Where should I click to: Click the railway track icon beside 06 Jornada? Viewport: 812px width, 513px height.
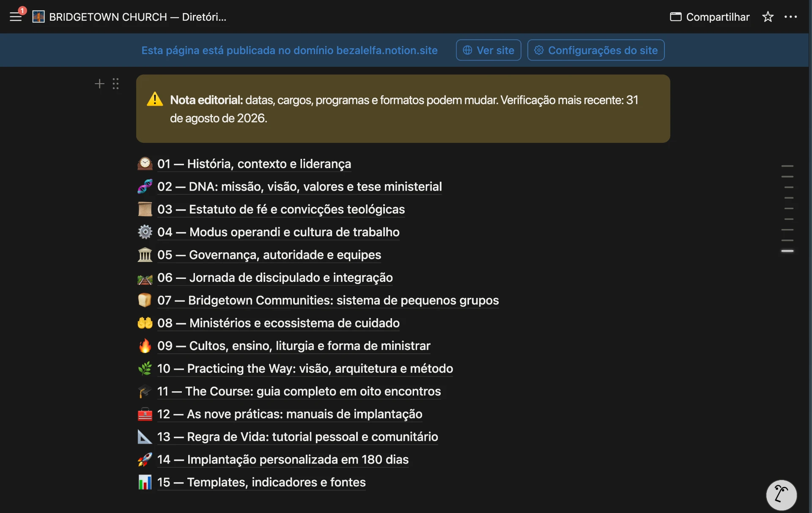(x=145, y=278)
